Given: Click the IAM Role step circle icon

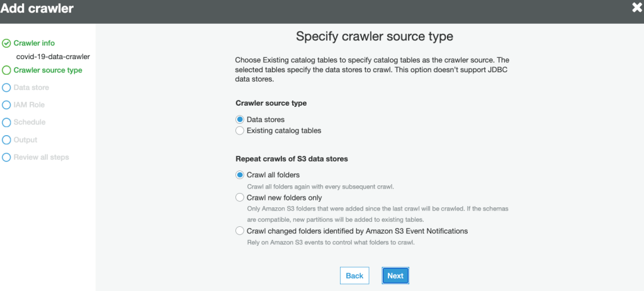Looking at the screenshot, I should [x=6, y=105].
